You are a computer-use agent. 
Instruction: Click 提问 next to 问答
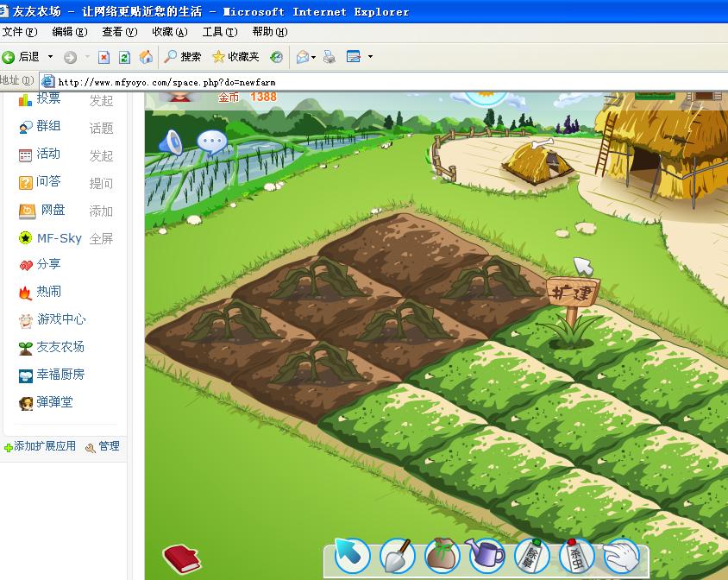click(101, 183)
